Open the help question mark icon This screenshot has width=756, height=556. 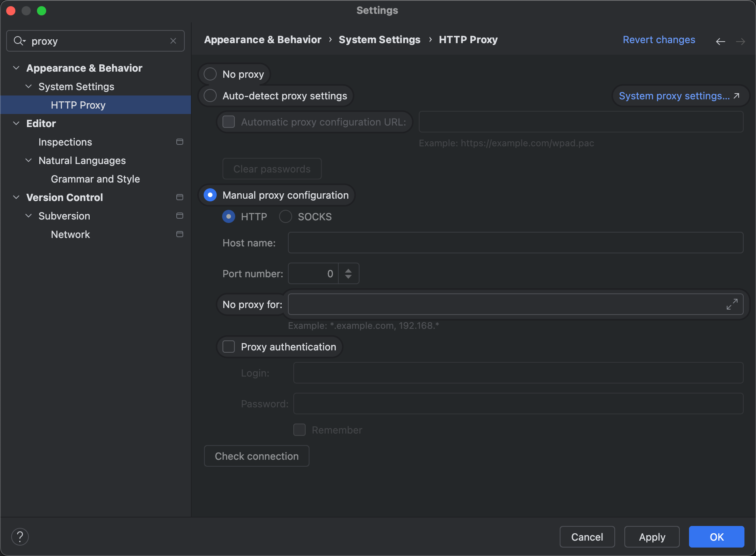tap(20, 537)
